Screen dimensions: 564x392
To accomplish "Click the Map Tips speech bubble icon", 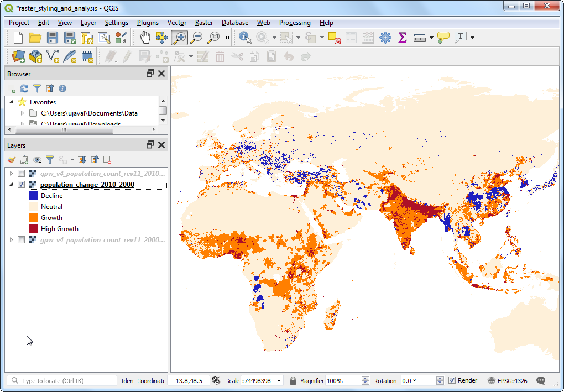I will 443,38.
